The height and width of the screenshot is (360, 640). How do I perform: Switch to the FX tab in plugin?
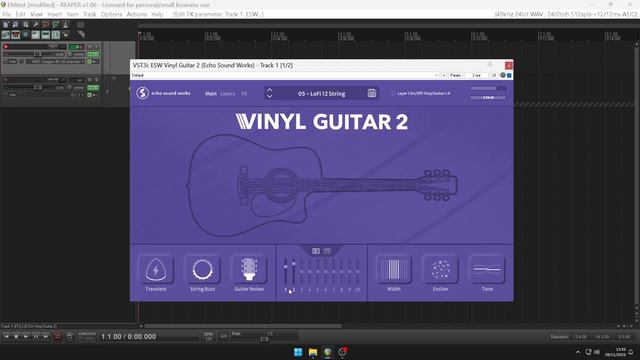pyautogui.click(x=244, y=93)
